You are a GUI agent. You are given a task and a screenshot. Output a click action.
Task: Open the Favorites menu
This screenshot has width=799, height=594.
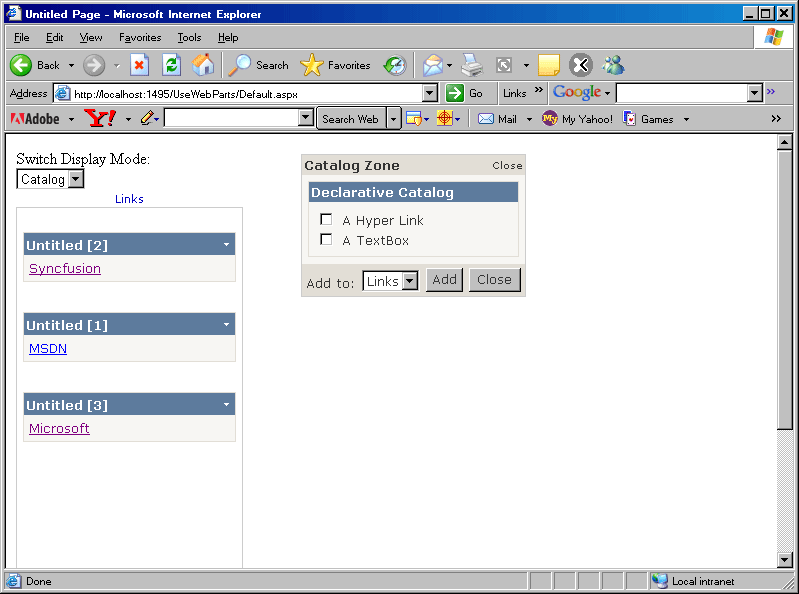[x=139, y=37]
